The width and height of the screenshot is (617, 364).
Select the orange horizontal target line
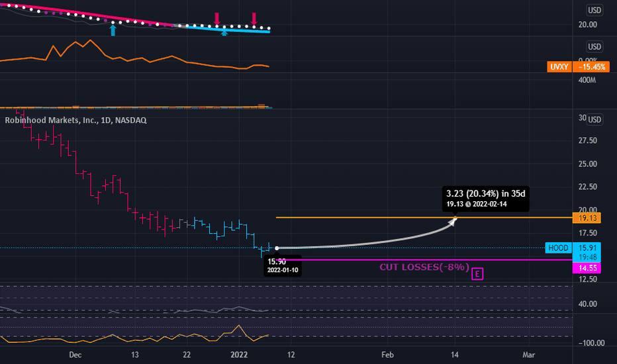pos(424,218)
